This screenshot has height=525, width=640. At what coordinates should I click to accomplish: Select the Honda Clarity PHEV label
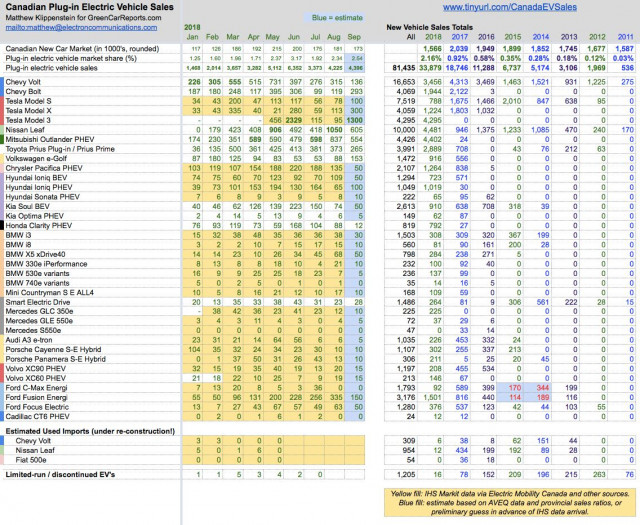tap(38, 226)
